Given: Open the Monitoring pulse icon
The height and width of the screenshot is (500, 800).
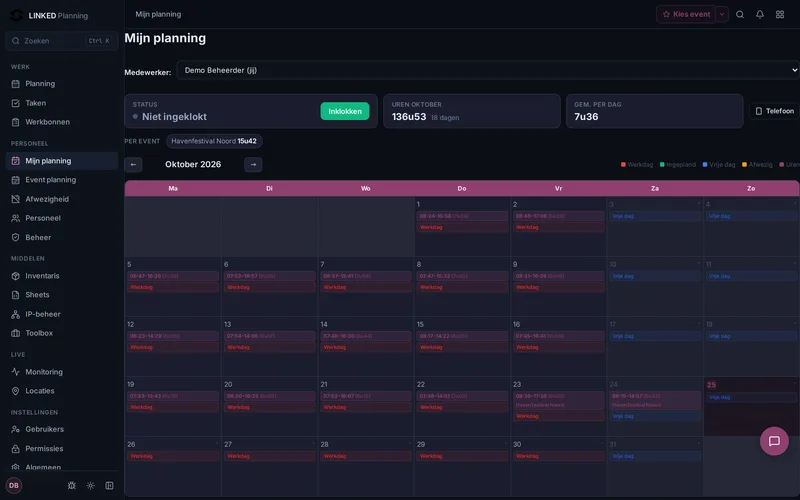Looking at the screenshot, I should (x=16, y=372).
